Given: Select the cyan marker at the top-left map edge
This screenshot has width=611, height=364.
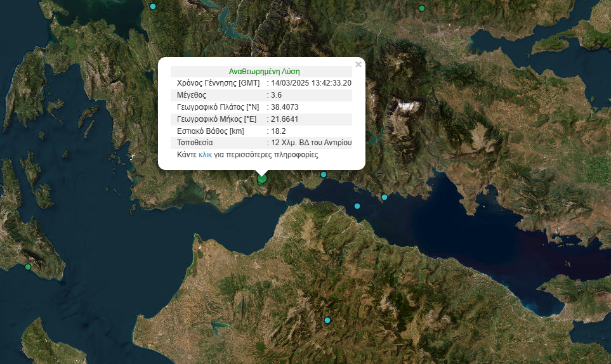Looking at the screenshot, I should [153, 6].
